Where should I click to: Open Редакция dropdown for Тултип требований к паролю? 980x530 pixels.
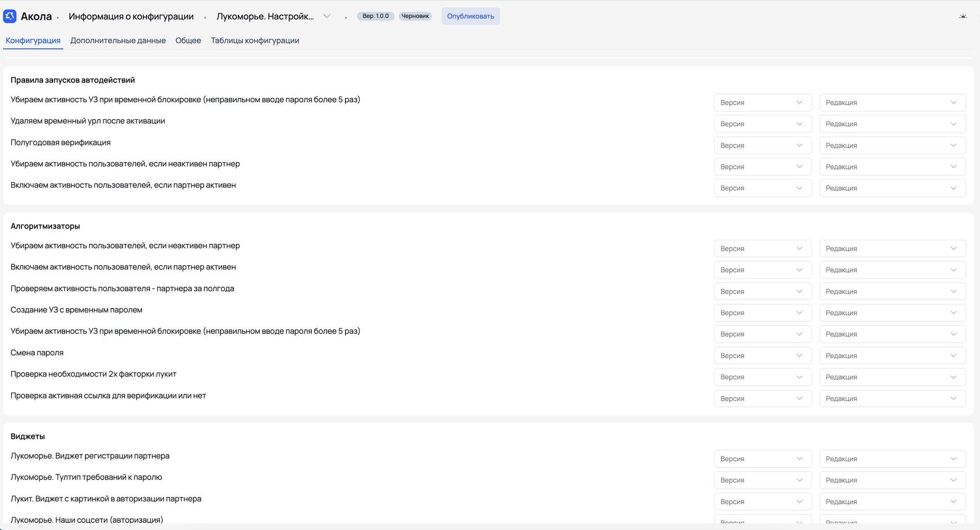(892, 480)
